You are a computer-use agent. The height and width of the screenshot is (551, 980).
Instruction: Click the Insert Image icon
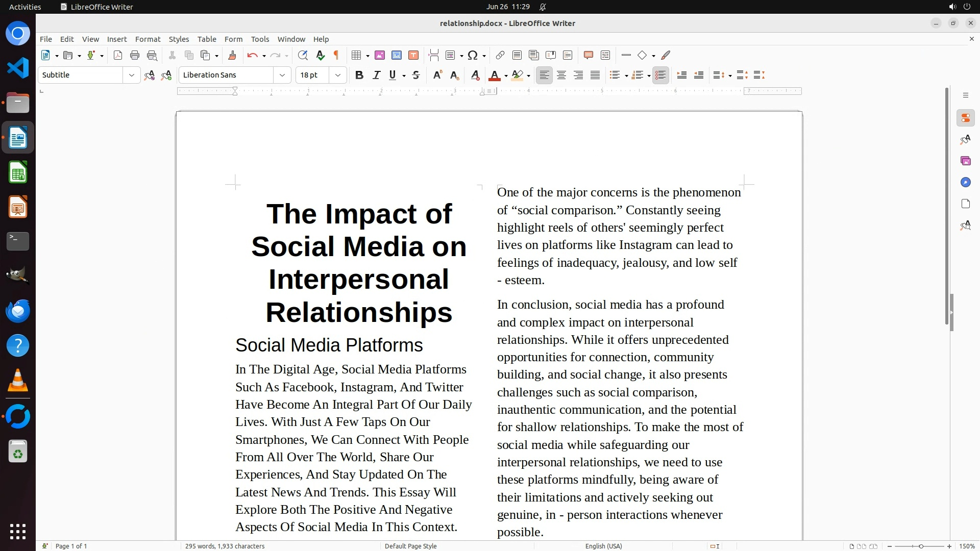tap(380, 56)
